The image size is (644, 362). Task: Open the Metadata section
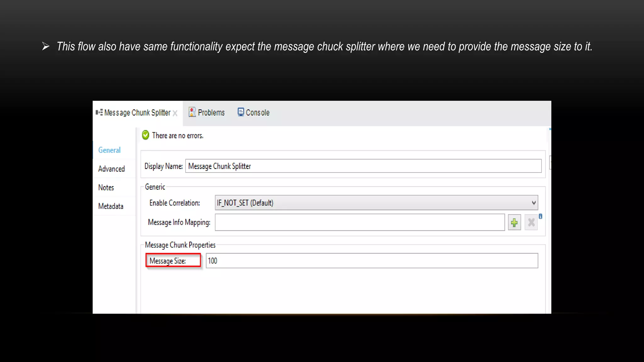[111, 206]
